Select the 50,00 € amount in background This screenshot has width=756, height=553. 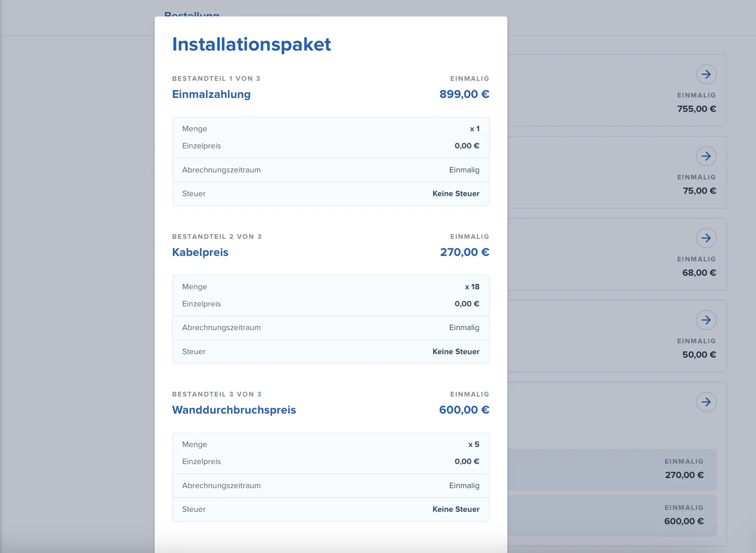699,355
